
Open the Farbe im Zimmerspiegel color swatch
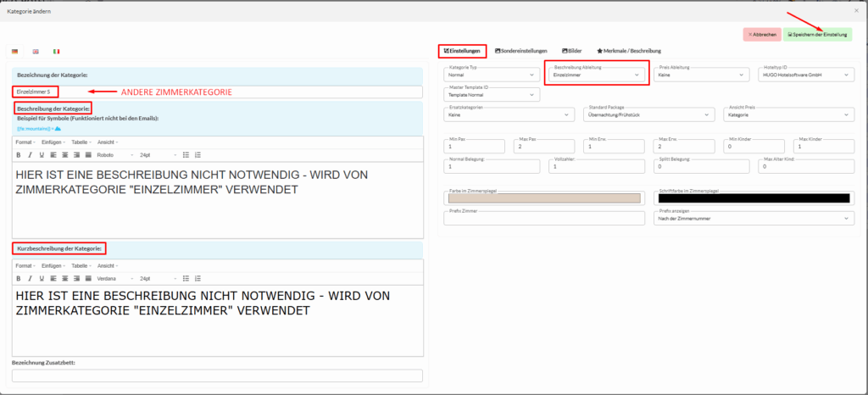(543, 198)
